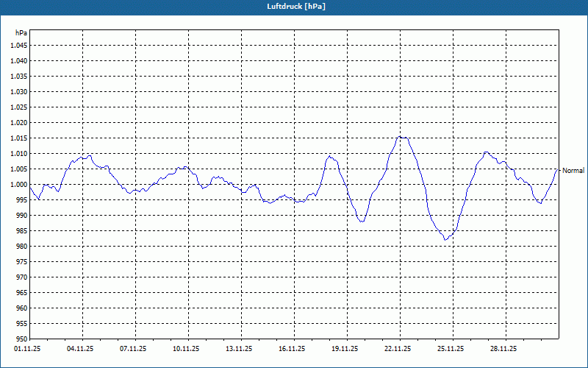Screen dimensions: 588x368
Task: Click the 19.11.25 date label
Action: click(345, 349)
